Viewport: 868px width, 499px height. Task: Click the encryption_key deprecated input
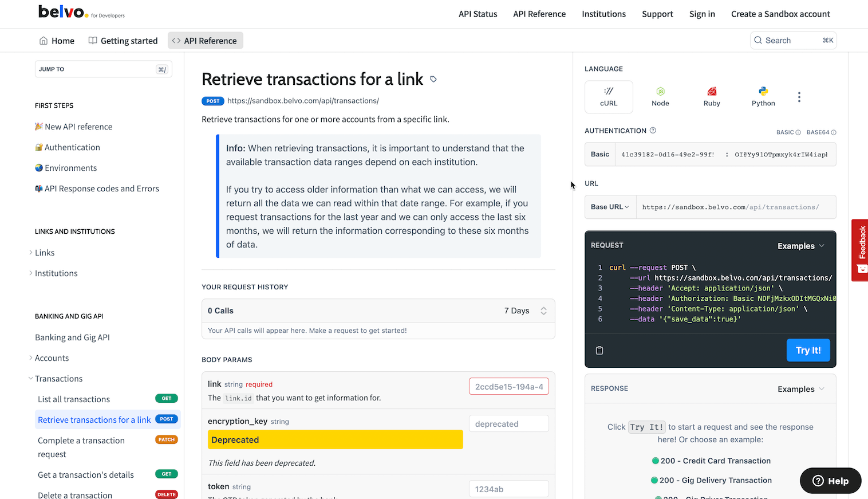pyautogui.click(x=509, y=424)
